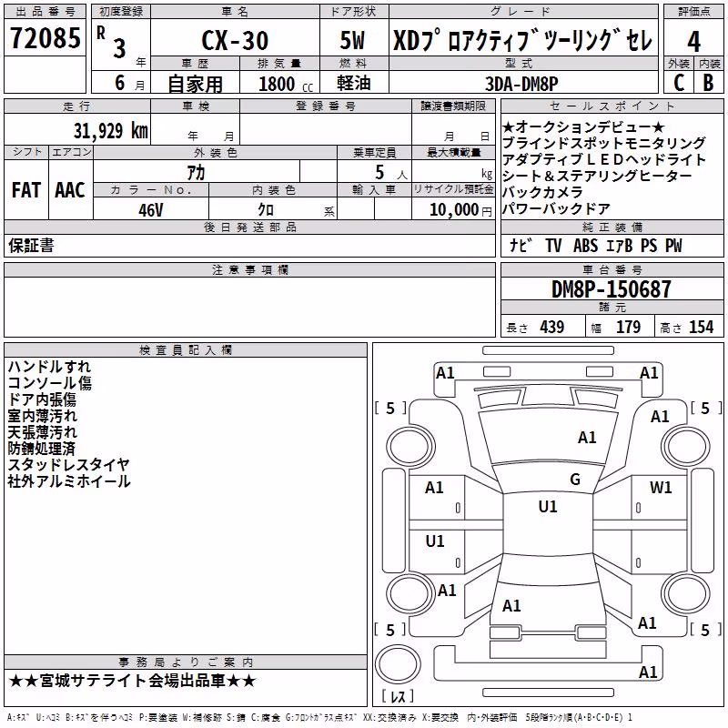Select inspector note "ハンドルすれ"
Viewport: 728px width, 728px height.
49,367
